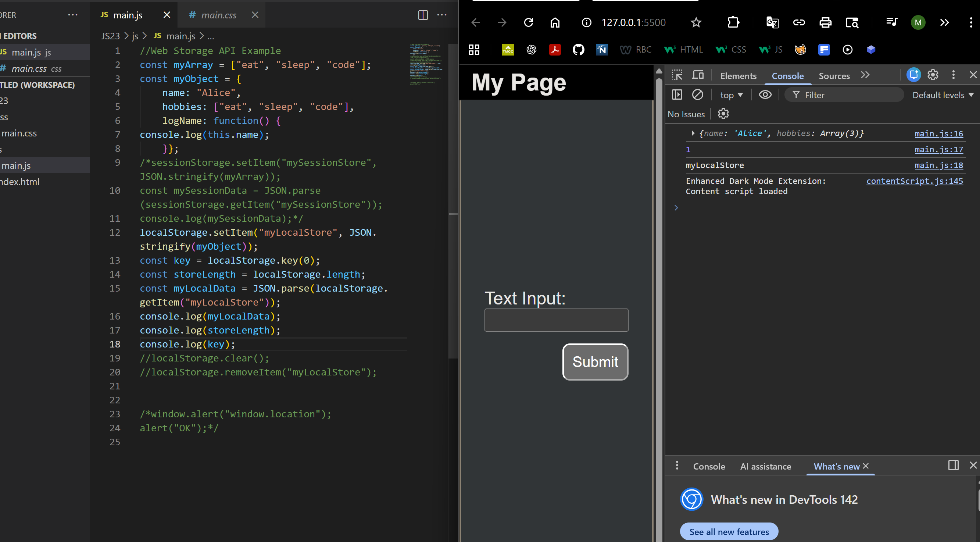This screenshot has width=980, height=542.
Task: Open main.js:16 source link
Action: (x=939, y=133)
